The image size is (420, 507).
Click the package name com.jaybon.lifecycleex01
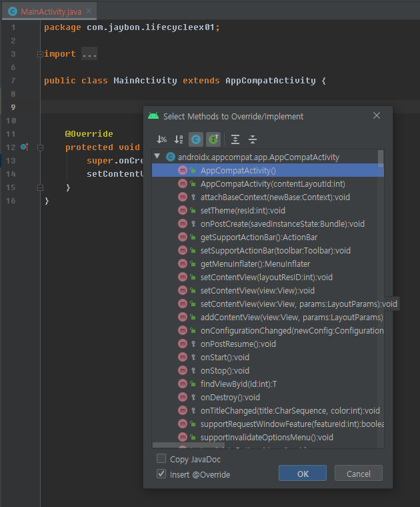click(x=150, y=27)
